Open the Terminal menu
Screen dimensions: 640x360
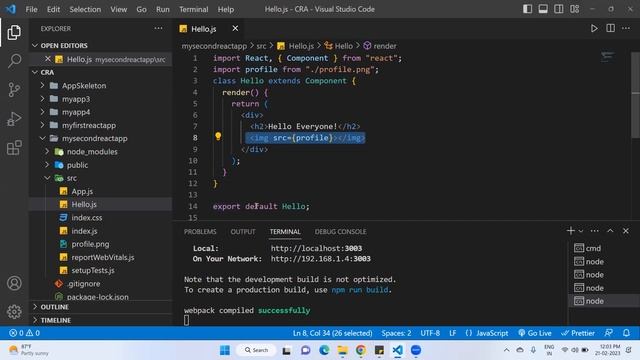(193, 9)
